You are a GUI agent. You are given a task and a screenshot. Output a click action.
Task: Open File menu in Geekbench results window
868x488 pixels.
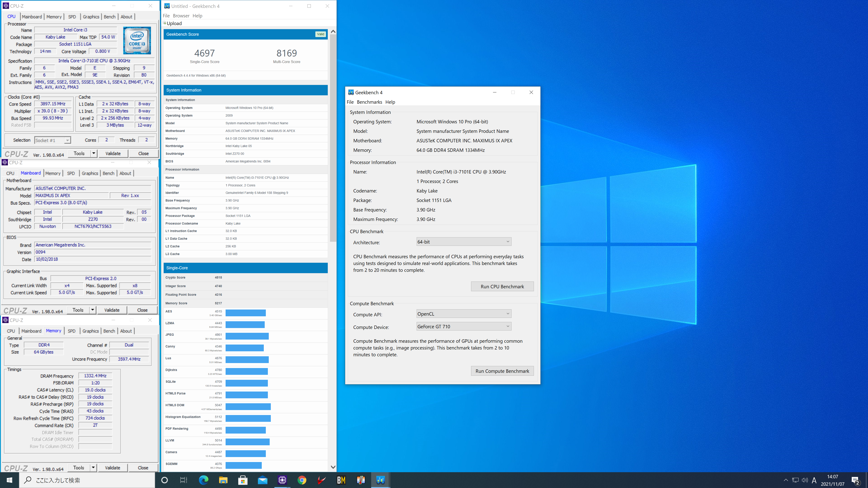pyautogui.click(x=166, y=16)
